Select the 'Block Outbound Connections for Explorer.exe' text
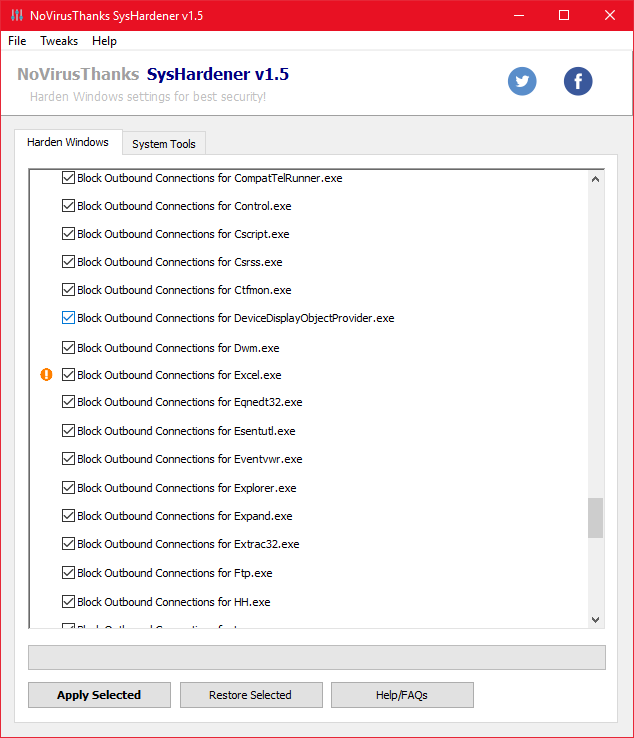The image size is (634, 738). click(x=187, y=488)
